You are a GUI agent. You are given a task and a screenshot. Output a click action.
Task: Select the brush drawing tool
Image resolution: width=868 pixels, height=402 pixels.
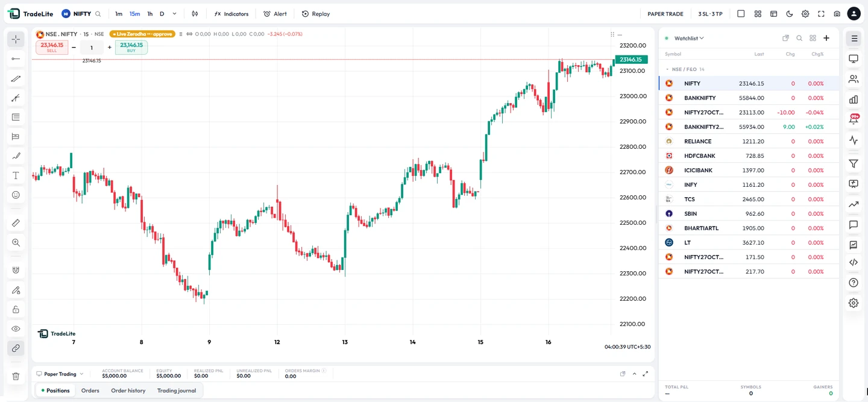[16, 156]
